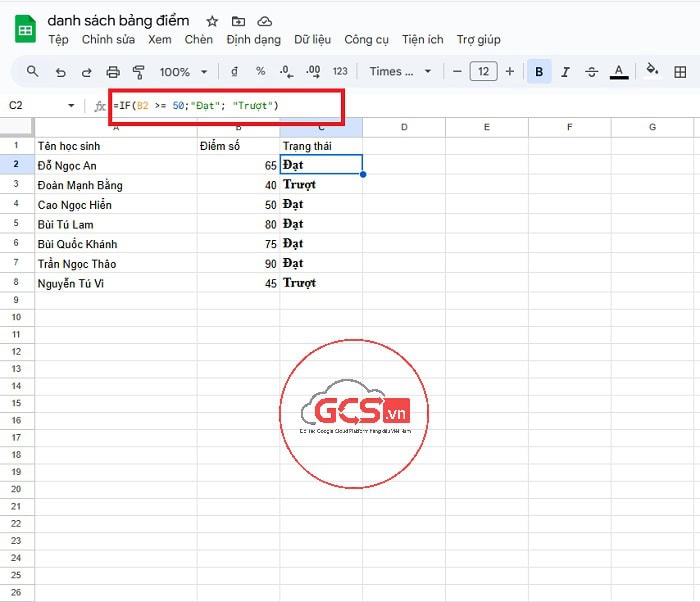Print the spreadsheet using the printer icon

113,72
